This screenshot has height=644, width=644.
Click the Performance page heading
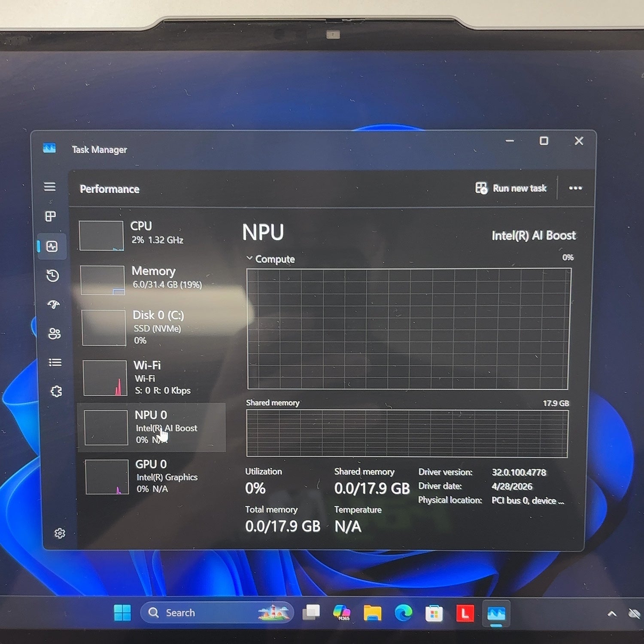point(109,189)
